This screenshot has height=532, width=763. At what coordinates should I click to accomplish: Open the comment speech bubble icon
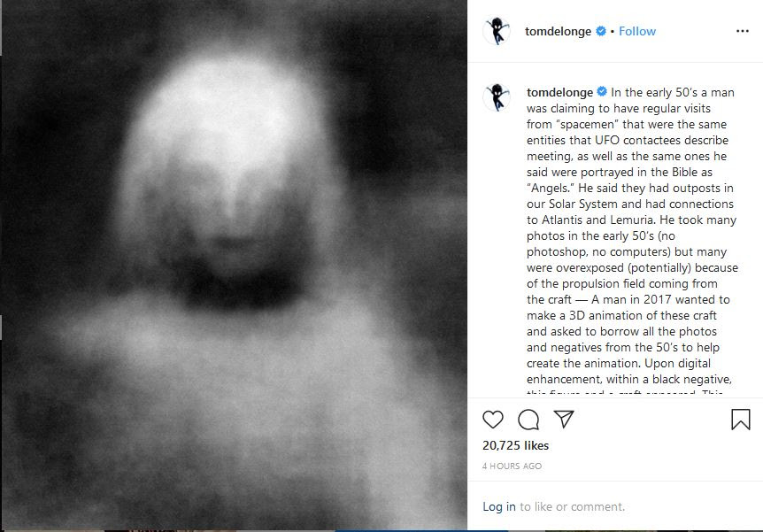528,420
